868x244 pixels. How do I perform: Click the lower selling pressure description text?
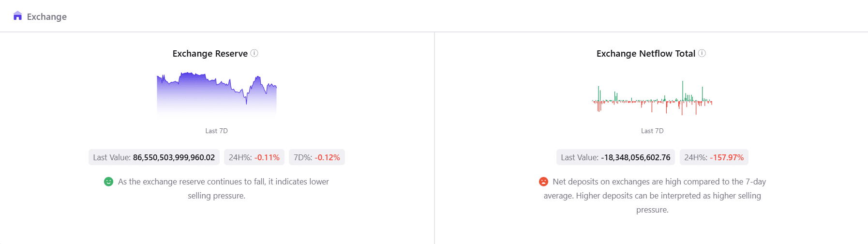(223, 188)
